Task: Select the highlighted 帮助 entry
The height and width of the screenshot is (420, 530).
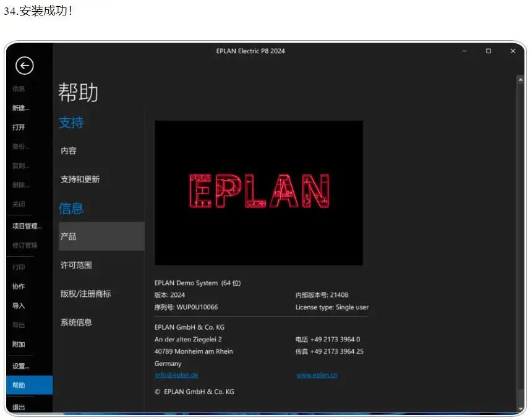Action: click(x=30, y=385)
